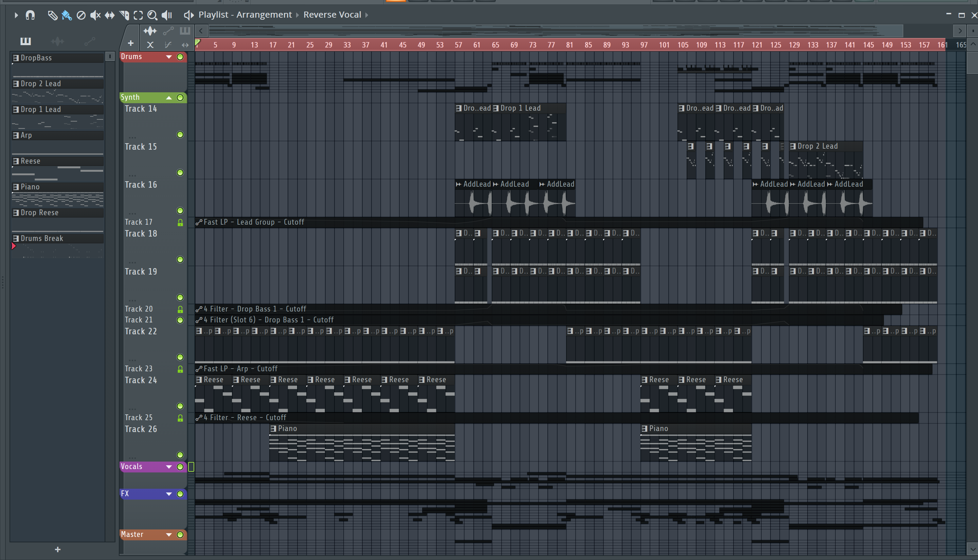
Task: Expand the FX track group
Action: [x=169, y=494]
